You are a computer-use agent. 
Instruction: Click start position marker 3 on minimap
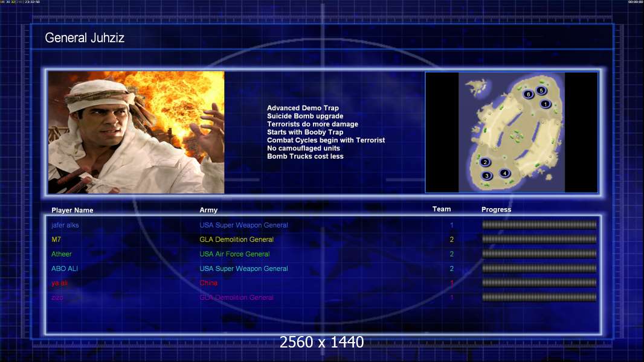pos(487,176)
